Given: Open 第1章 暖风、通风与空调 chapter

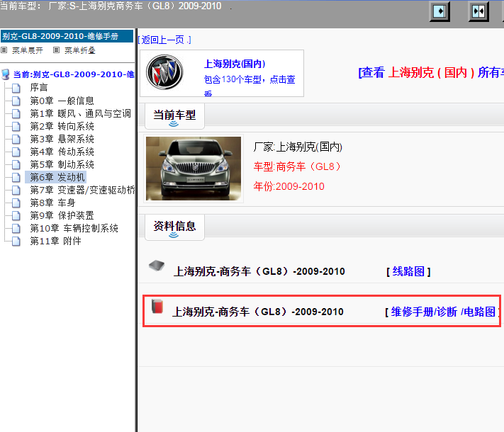Looking at the screenshot, I should (x=80, y=113).
